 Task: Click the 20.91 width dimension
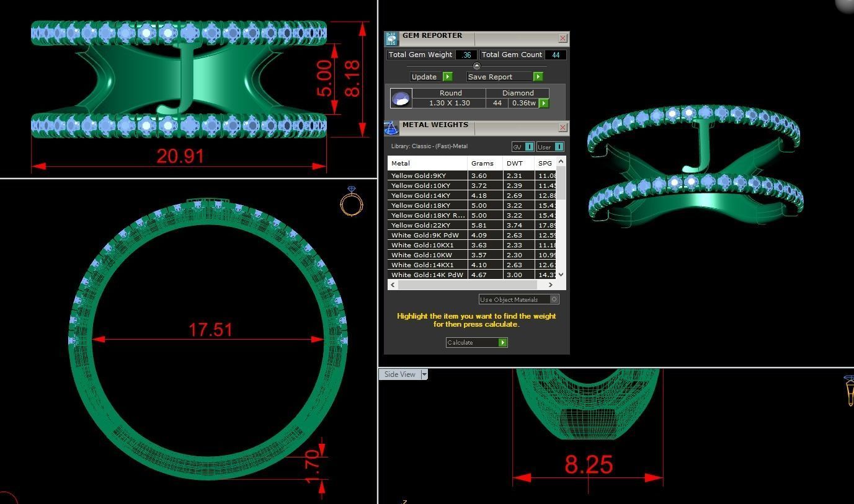pos(180,156)
